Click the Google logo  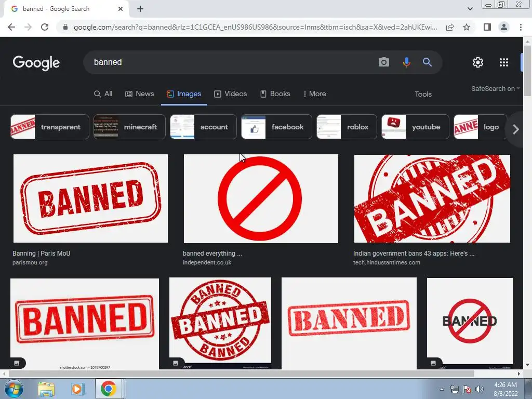(x=36, y=63)
